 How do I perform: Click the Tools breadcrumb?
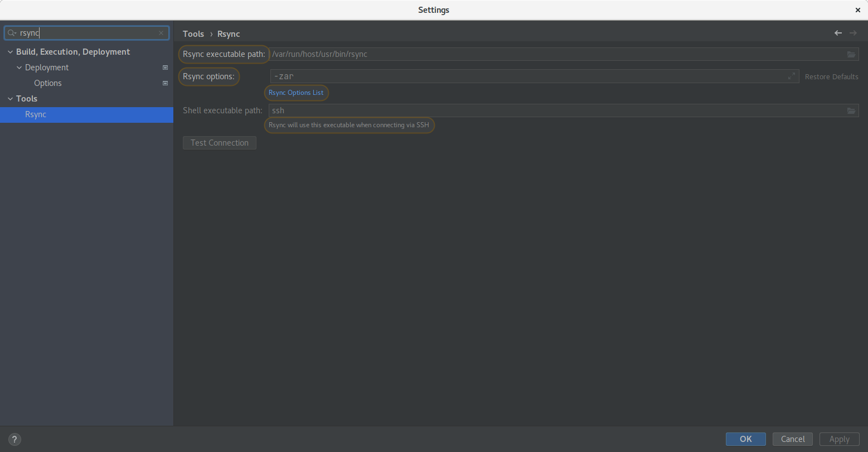pos(193,33)
